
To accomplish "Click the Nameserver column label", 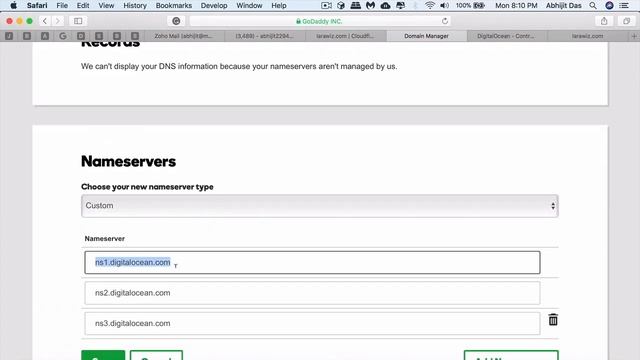I will [104, 239].
